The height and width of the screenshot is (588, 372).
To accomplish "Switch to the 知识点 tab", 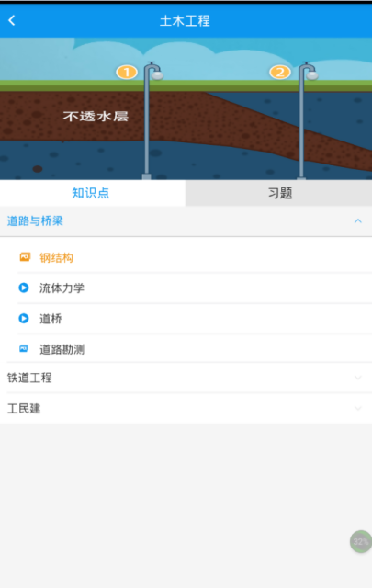I will tap(93, 193).
